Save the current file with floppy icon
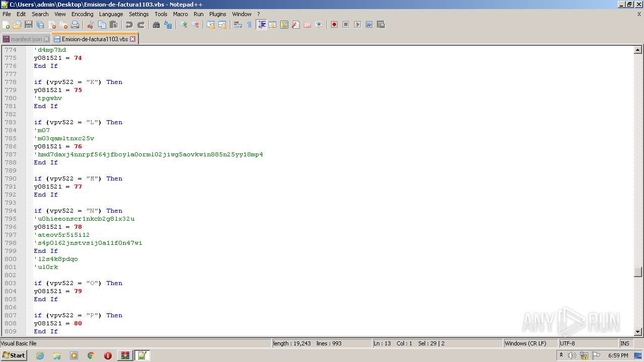Image resolution: width=644 pixels, height=362 pixels. coord(29,25)
